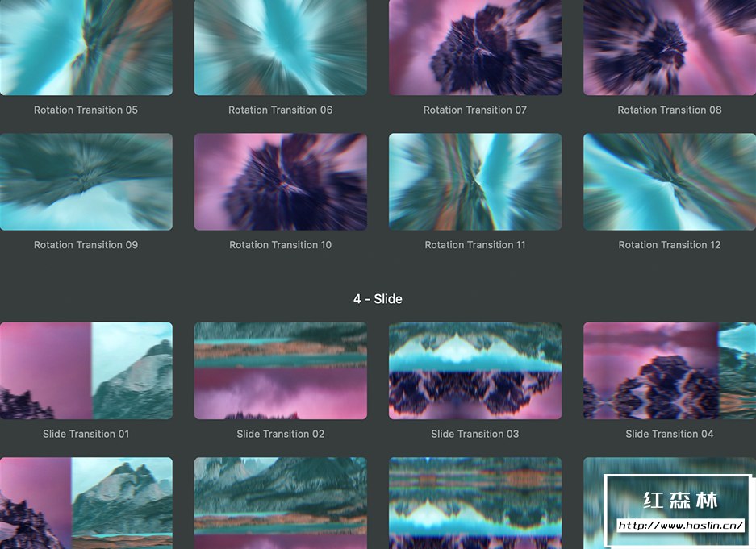Click the "Slide Transition 04" label
This screenshot has width=756, height=549.
tap(670, 434)
